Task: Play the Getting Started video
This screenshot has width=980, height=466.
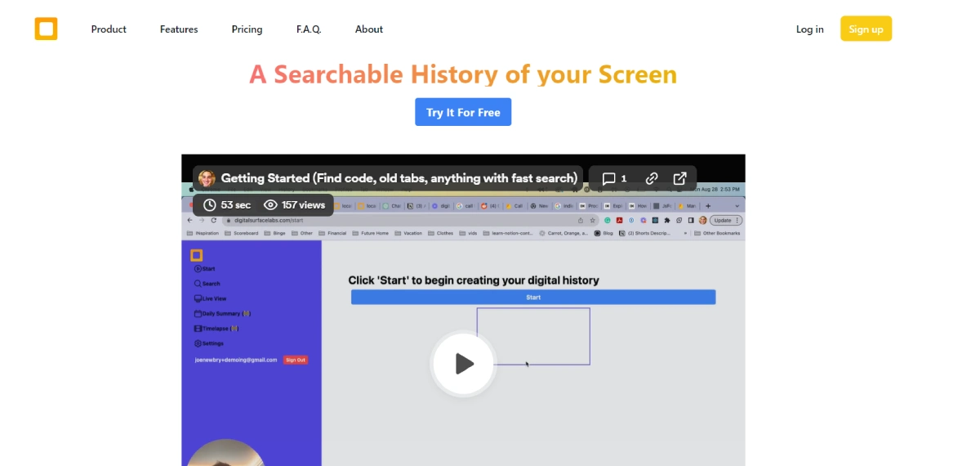Action: point(463,364)
